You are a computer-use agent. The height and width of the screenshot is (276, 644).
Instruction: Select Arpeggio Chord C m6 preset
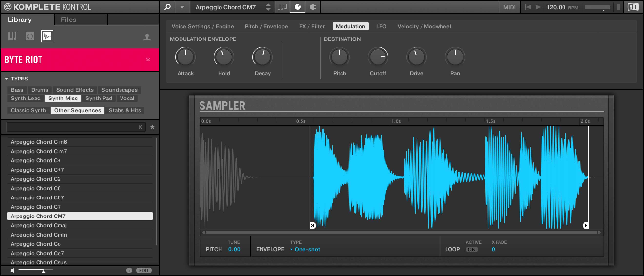point(80,142)
